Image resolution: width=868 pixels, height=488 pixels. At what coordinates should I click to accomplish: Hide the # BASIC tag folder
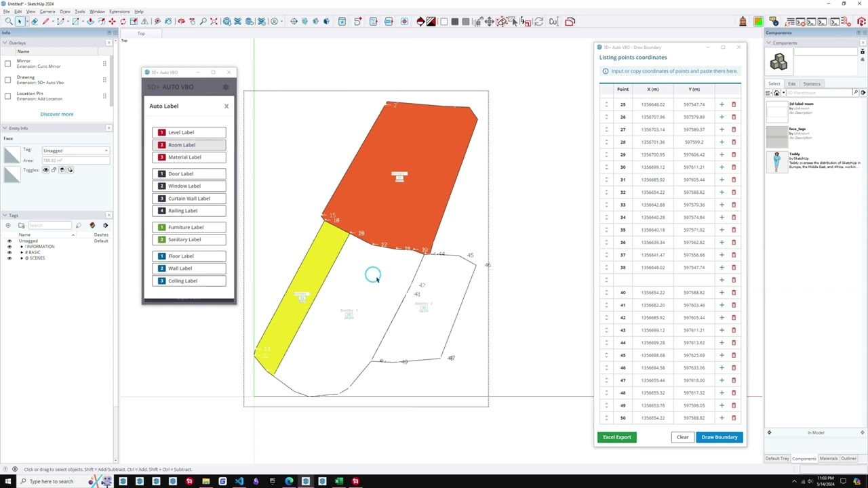point(9,253)
